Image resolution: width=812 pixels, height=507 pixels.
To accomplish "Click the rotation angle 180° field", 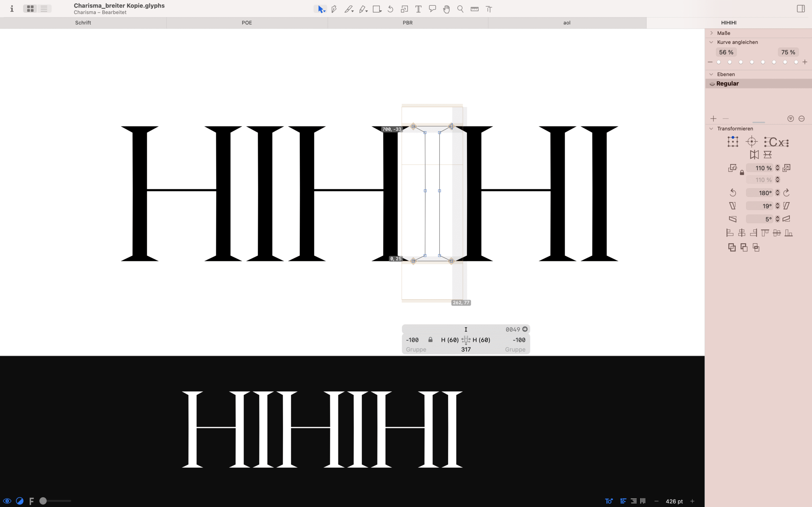I will click(761, 193).
